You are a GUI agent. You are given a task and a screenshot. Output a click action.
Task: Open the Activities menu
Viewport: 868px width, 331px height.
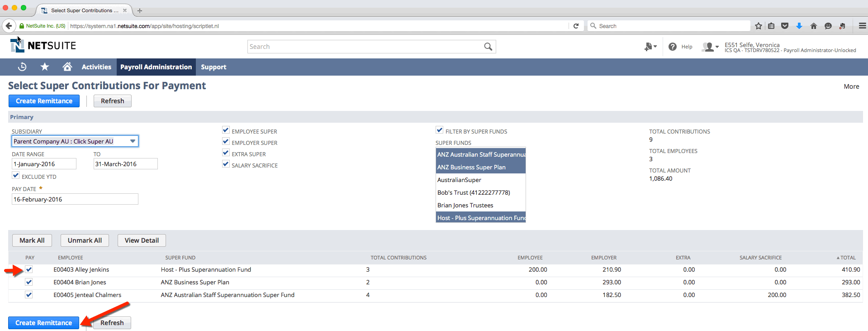[x=96, y=67]
